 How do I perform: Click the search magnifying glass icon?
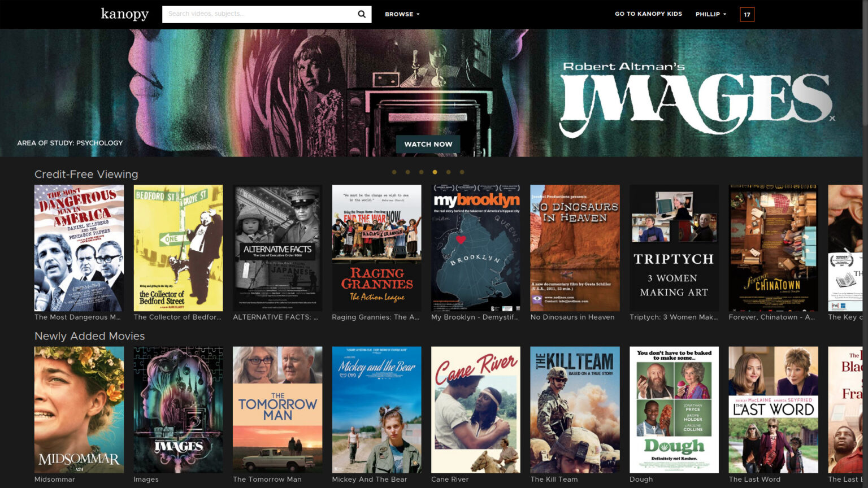point(362,14)
